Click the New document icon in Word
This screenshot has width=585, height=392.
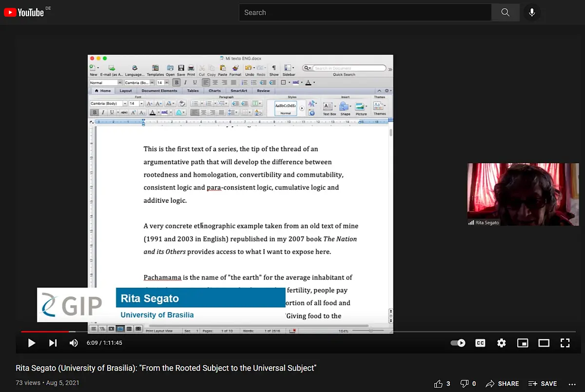[x=94, y=68]
